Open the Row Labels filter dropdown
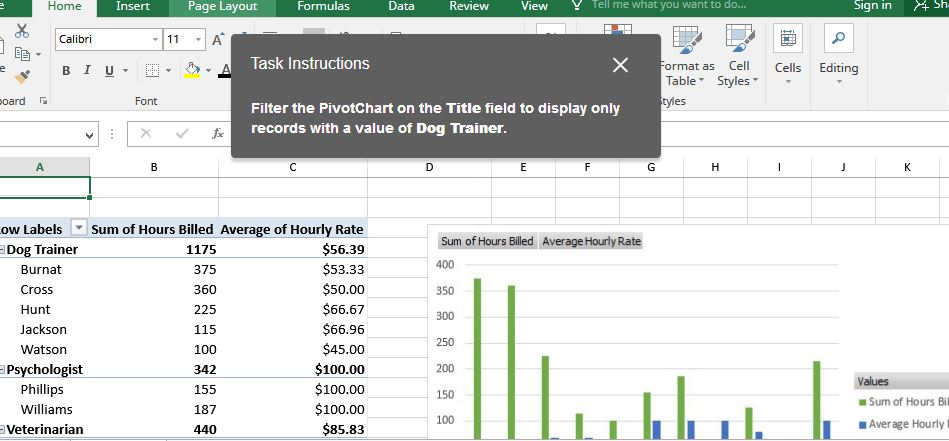Image resolution: width=949 pixels, height=441 pixels. [79, 227]
